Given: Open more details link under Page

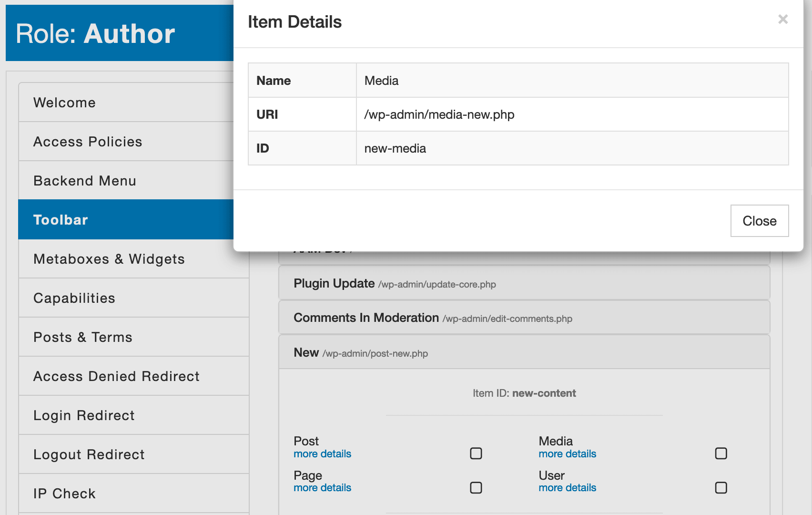Looking at the screenshot, I should click(322, 488).
